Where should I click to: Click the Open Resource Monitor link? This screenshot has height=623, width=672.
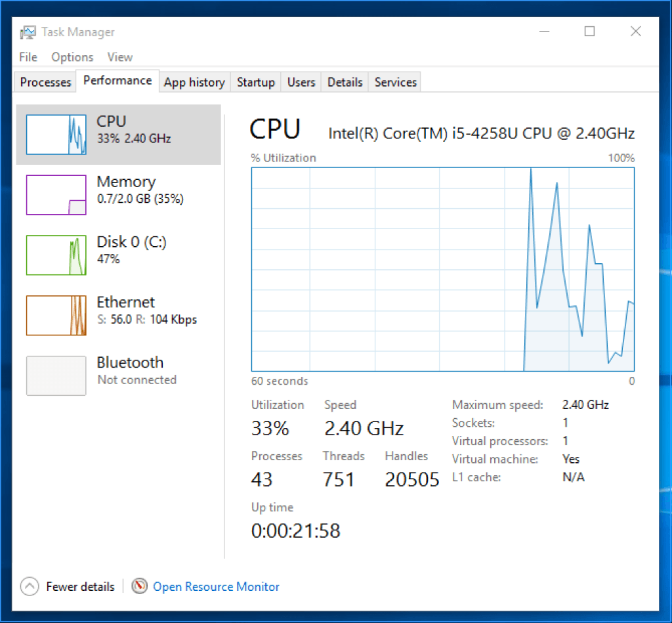click(x=216, y=586)
